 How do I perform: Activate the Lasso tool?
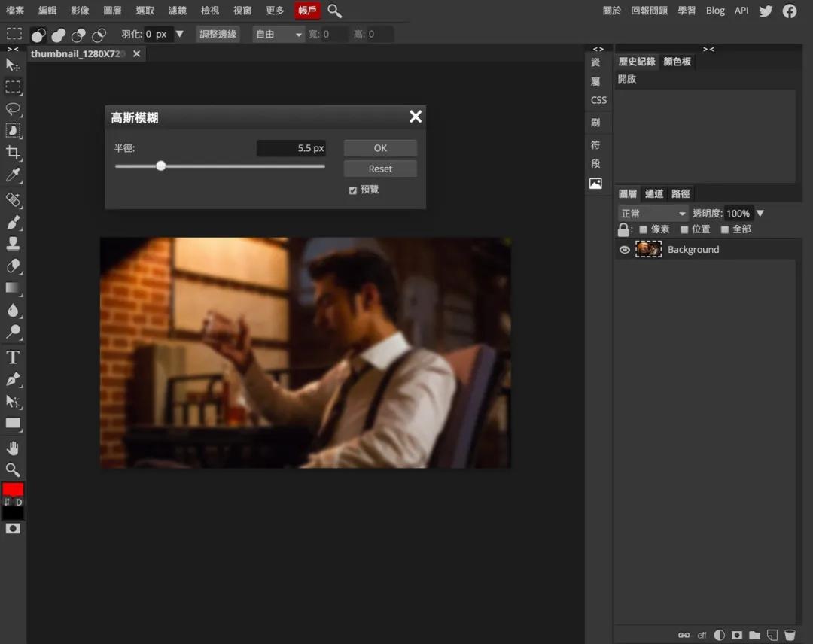click(x=12, y=110)
